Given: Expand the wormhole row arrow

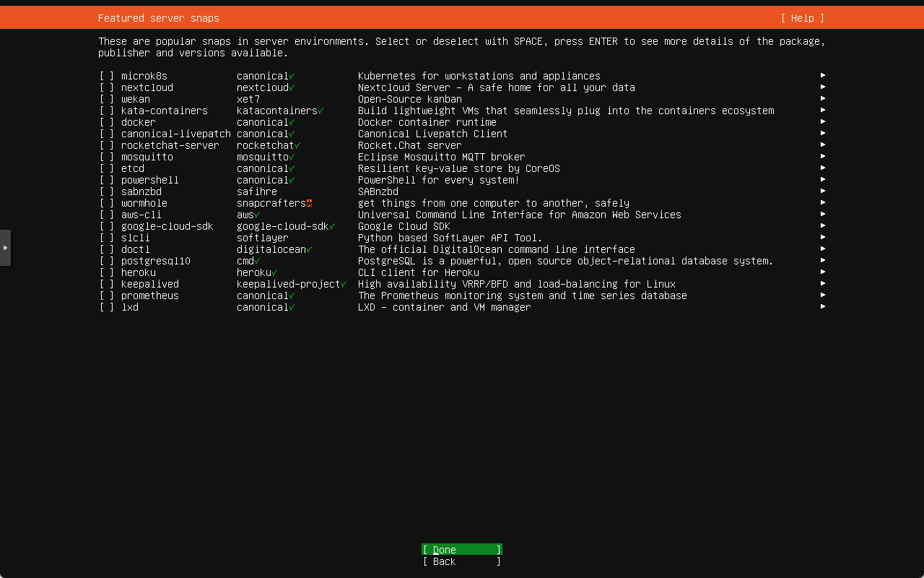Looking at the screenshot, I should click(x=823, y=202).
